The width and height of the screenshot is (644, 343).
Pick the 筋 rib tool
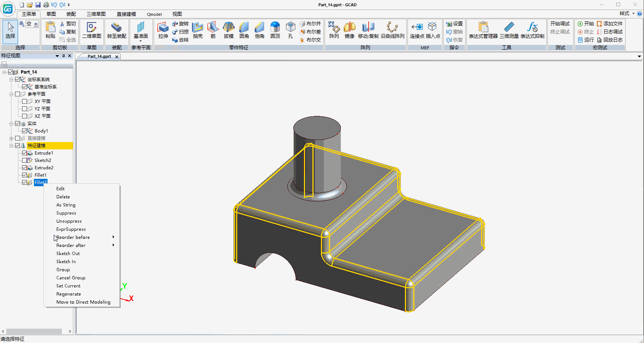(x=213, y=30)
